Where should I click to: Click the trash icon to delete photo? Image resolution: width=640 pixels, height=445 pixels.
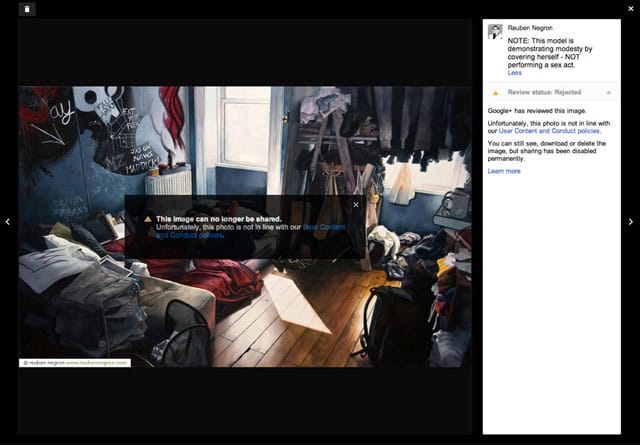(x=27, y=9)
